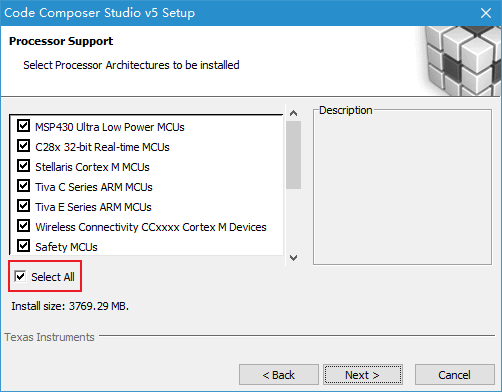Image resolution: width=502 pixels, height=392 pixels.
Task: Click the Next > button
Action: click(x=363, y=375)
